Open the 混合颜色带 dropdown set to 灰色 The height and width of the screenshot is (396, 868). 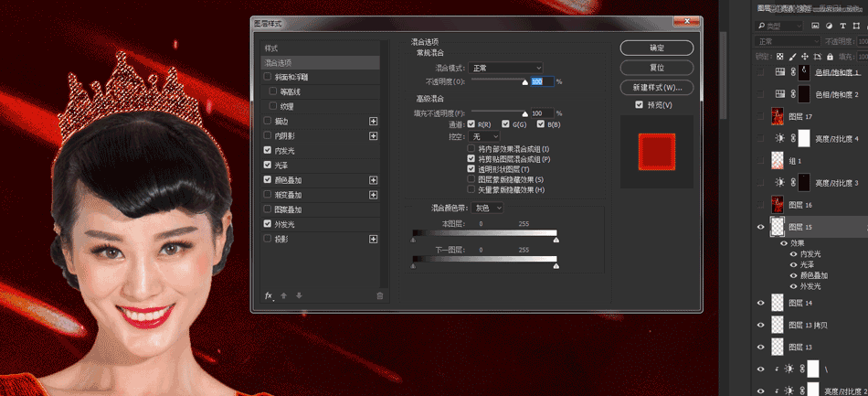point(487,208)
